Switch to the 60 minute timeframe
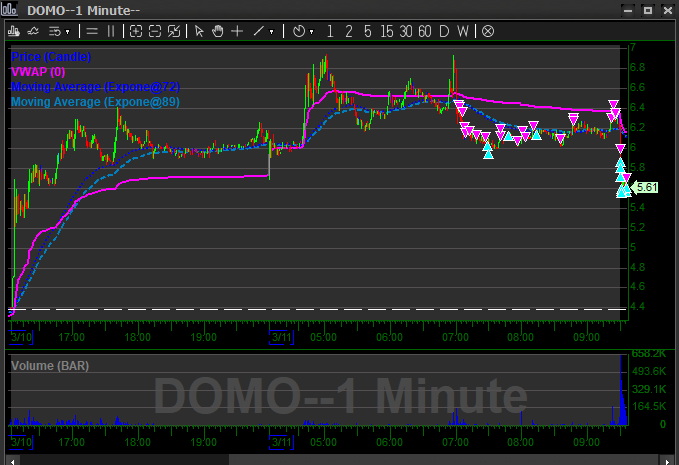 [425, 31]
